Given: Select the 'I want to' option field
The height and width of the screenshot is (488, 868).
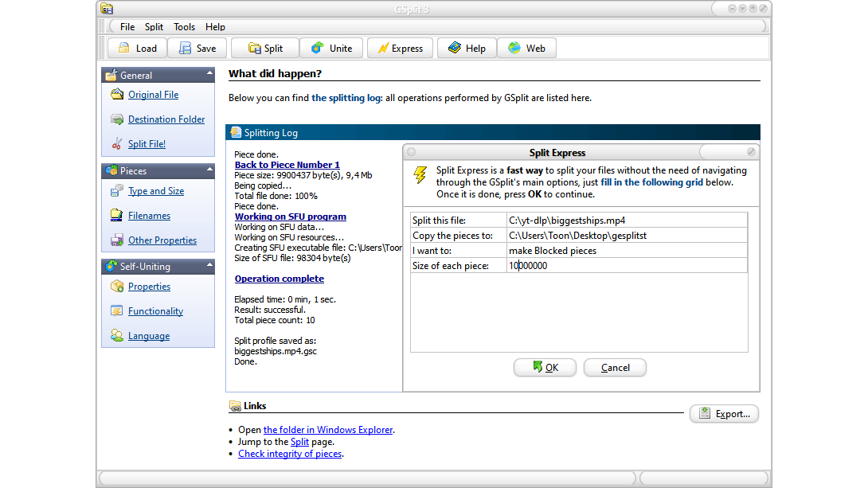Looking at the screenshot, I should pyautogui.click(x=627, y=251).
